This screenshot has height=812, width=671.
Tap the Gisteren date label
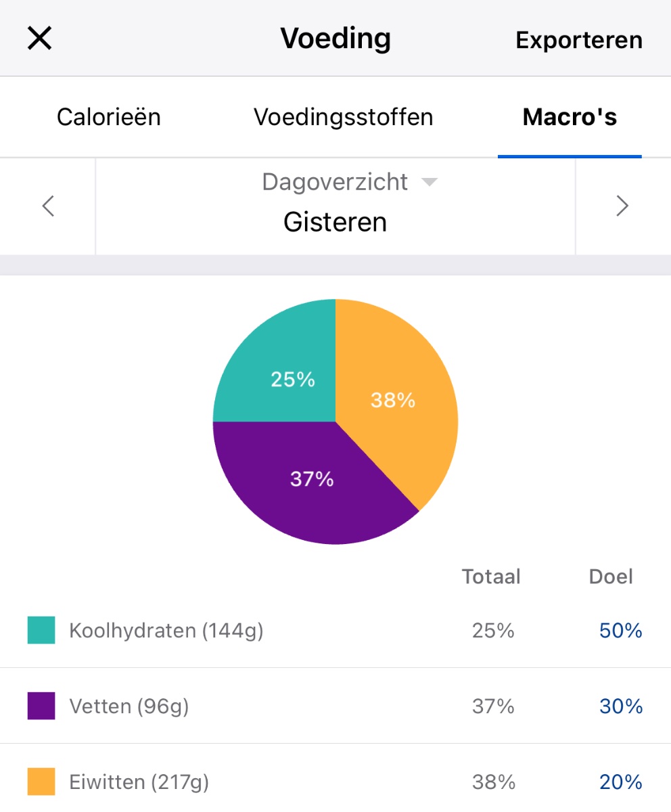[335, 222]
